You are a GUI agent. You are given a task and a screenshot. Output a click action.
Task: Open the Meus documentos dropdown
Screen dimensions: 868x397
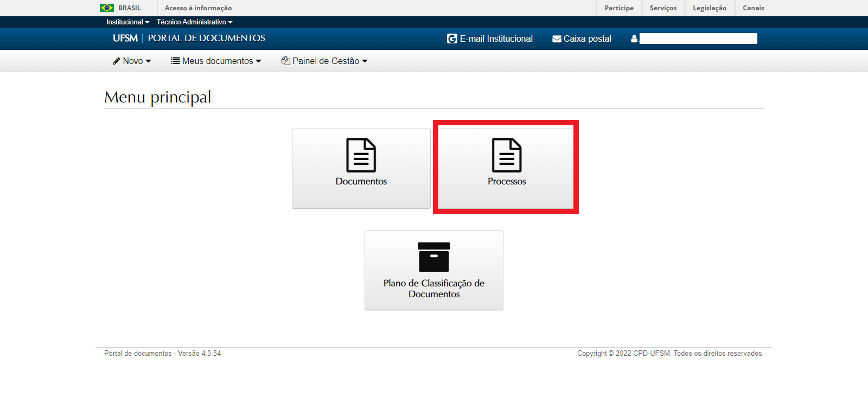pyautogui.click(x=218, y=61)
